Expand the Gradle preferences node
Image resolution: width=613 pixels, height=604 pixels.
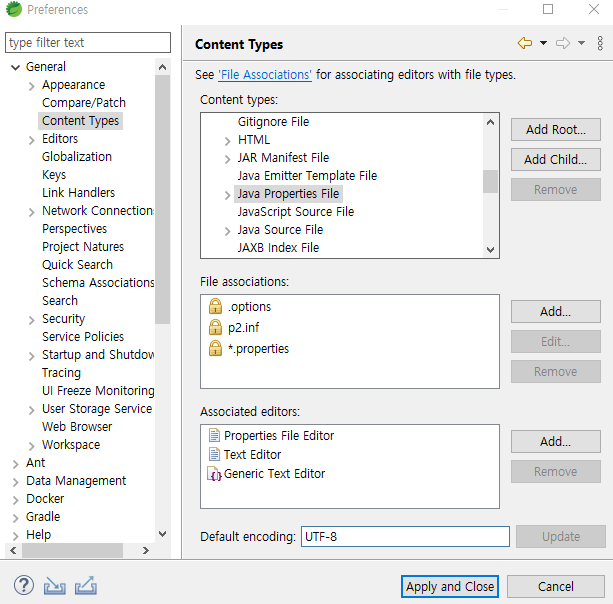point(16,518)
